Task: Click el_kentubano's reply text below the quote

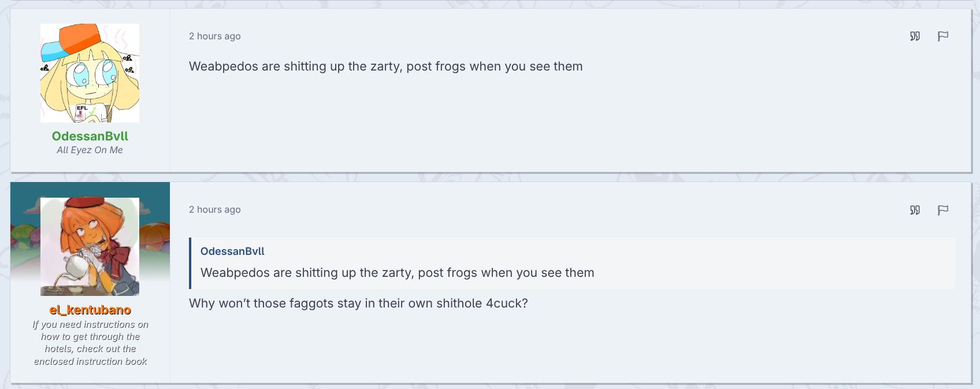Action: coord(358,303)
